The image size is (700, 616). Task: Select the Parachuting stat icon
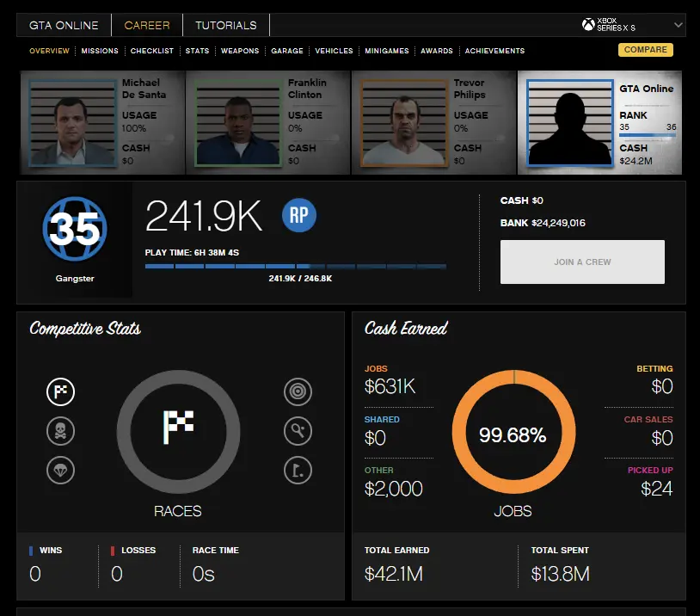point(60,470)
